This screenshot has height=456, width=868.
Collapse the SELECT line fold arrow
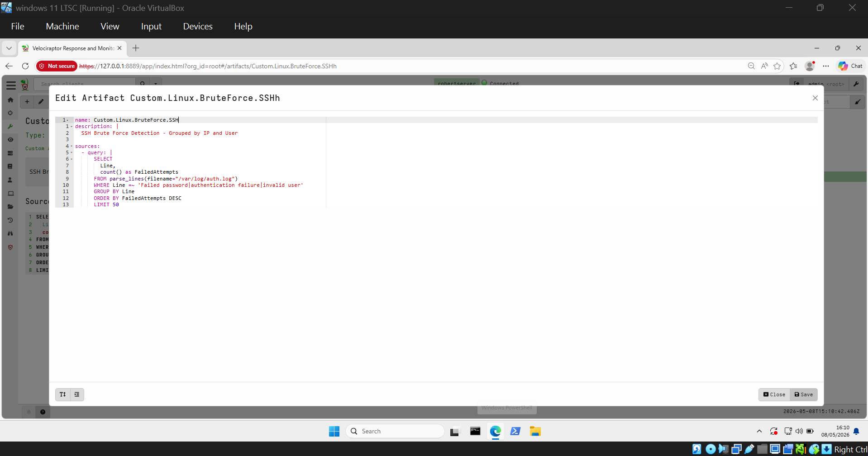click(72, 159)
